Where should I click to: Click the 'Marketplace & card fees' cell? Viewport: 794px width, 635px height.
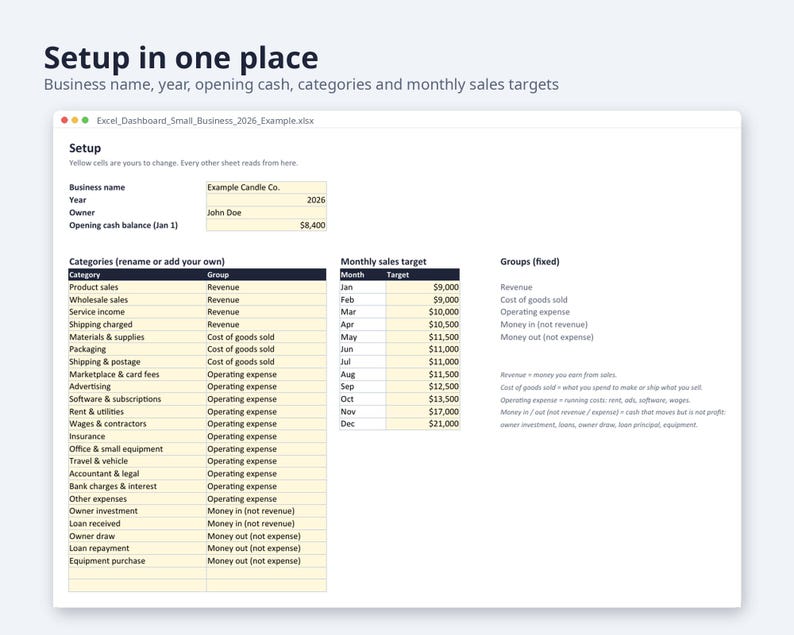tap(137, 374)
